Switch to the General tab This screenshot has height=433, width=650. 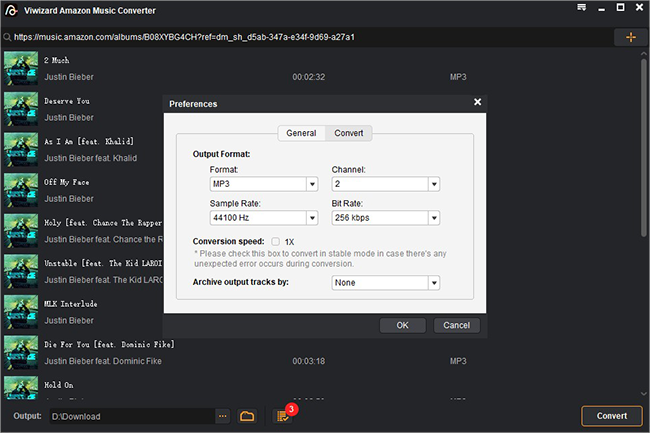pos(301,133)
